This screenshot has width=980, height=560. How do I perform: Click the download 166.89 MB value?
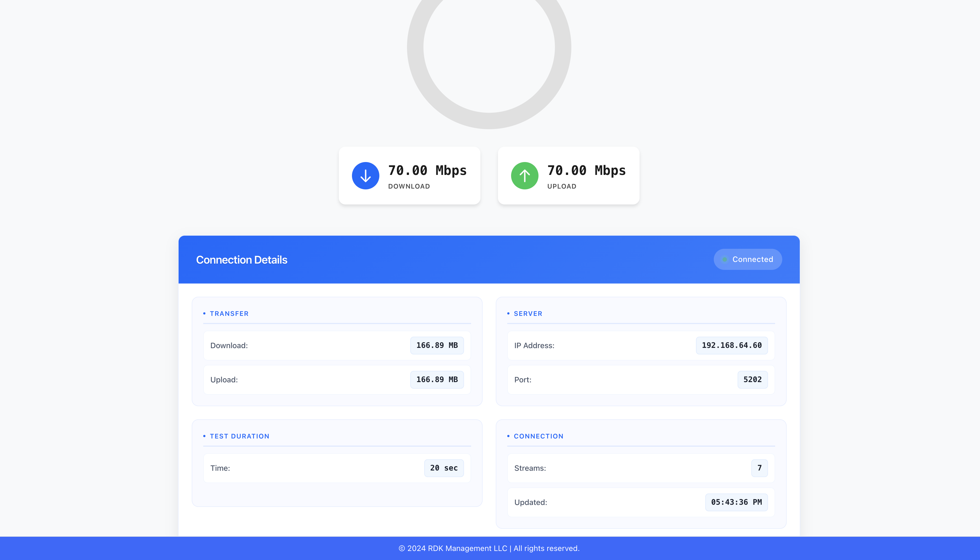[437, 345]
